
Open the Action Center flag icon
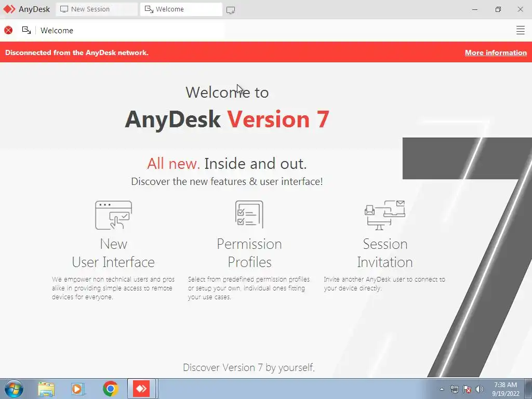pyautogui.click(x=467, y=389)
